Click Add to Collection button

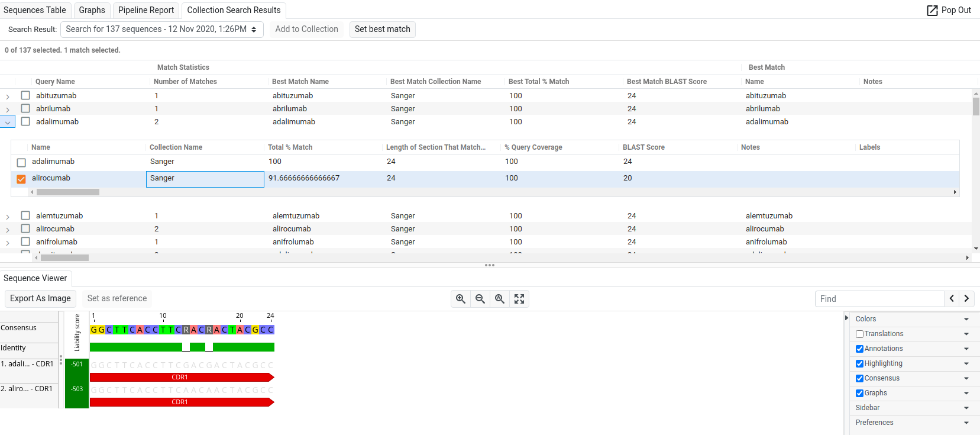pos(306,29)
